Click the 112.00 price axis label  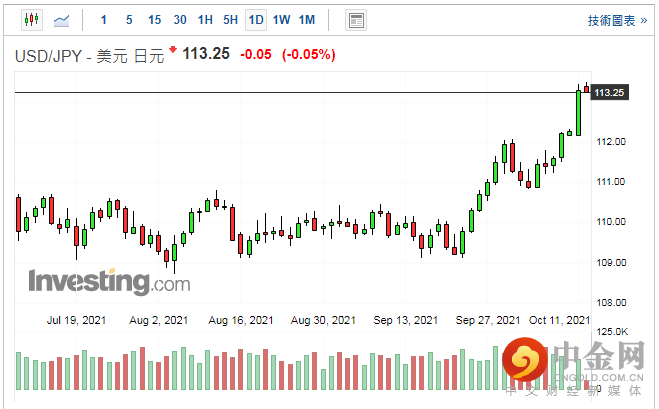pos(611,142)
